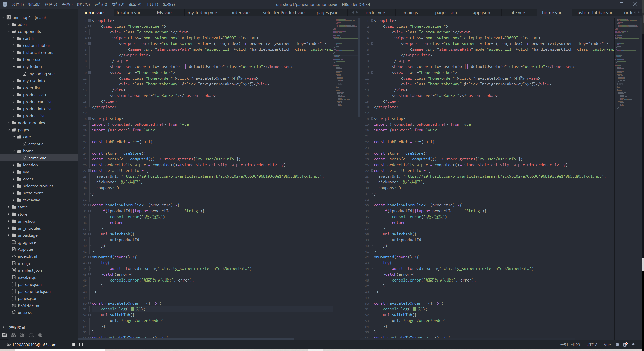Viewport: 644px width, 351px height.
Task: Click the left editor code minimap
Action: 345,63
